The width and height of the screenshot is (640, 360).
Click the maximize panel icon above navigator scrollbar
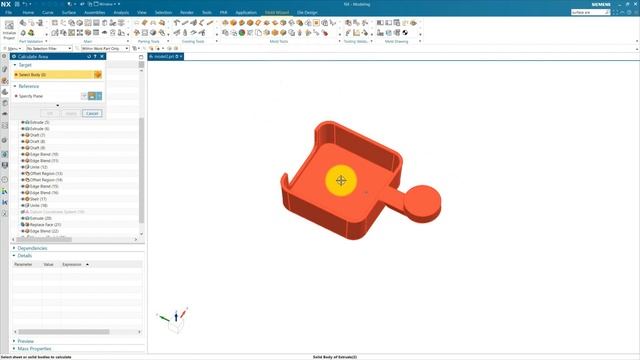141,57
